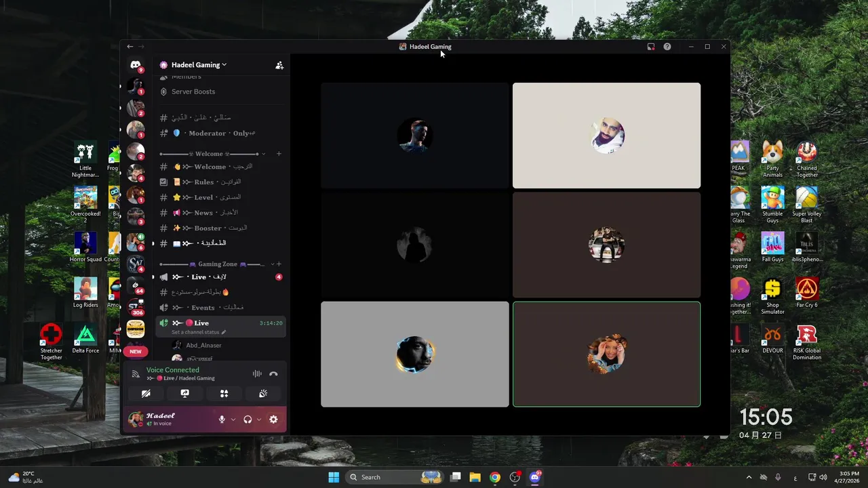Open the Invite people icon beside server name

point(279,65)
